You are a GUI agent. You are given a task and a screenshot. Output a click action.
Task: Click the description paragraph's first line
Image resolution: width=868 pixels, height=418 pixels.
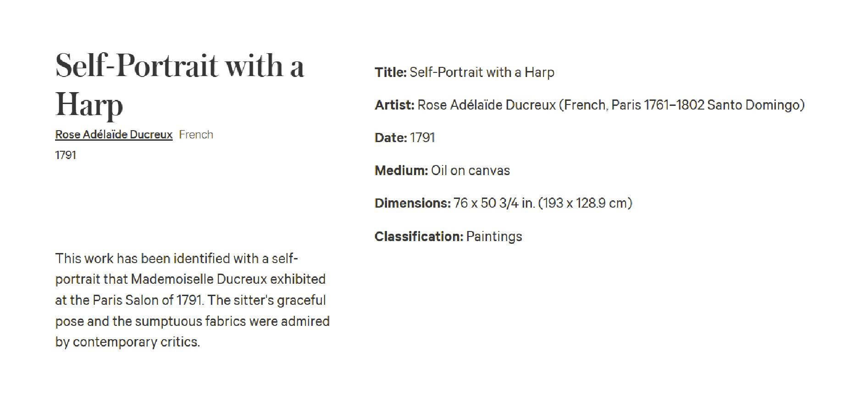coord(177,258)
